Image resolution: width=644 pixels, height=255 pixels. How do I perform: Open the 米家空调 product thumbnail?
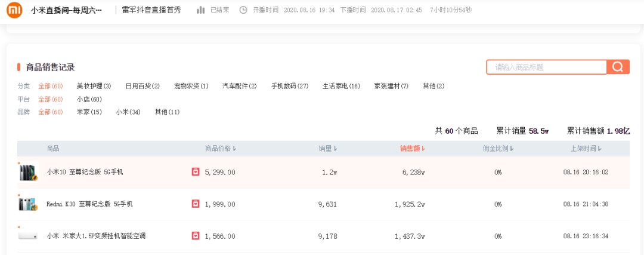28,236
